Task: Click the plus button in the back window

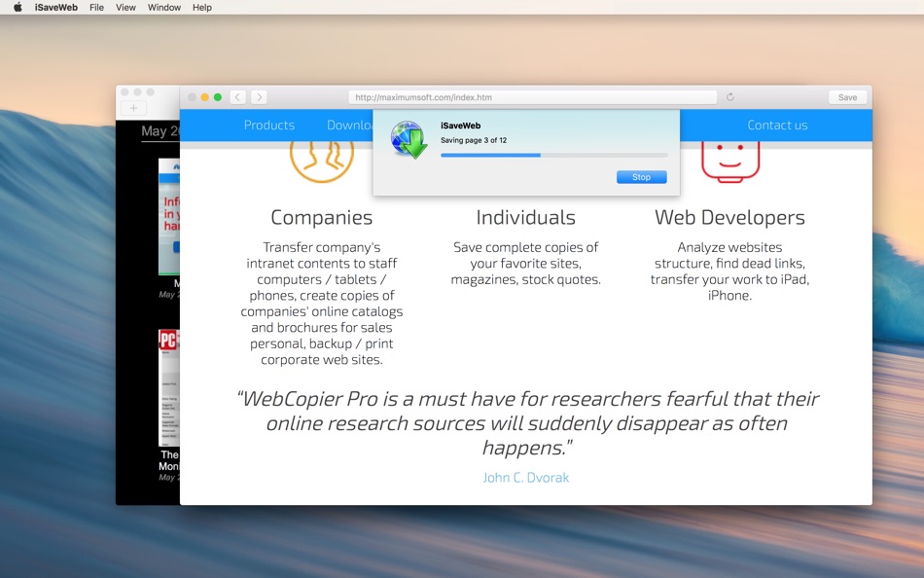Action: [x=134, y=108]
